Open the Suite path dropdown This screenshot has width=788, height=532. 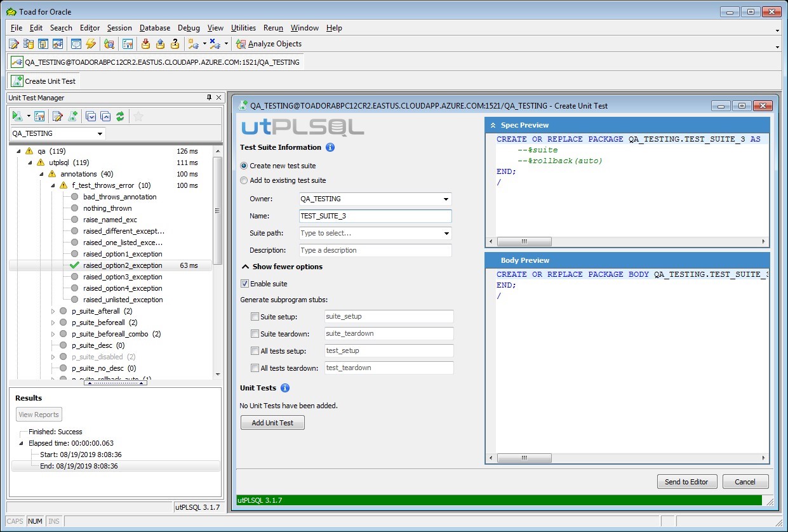[x=446, y=234]
